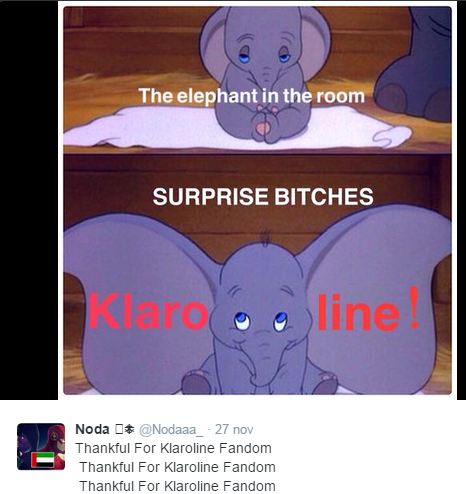Click the red "line" text on the right ear
466x494 pixels.
click(359, 313)
